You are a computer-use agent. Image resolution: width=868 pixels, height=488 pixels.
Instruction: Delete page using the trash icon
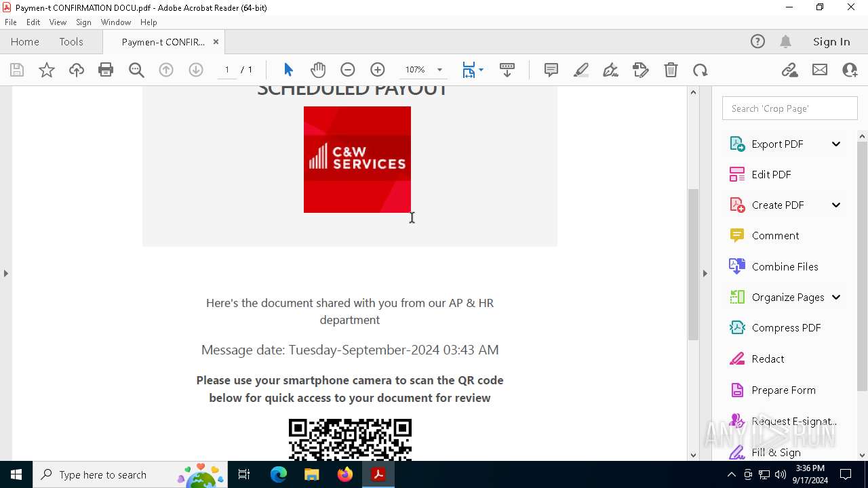(671, 70)
